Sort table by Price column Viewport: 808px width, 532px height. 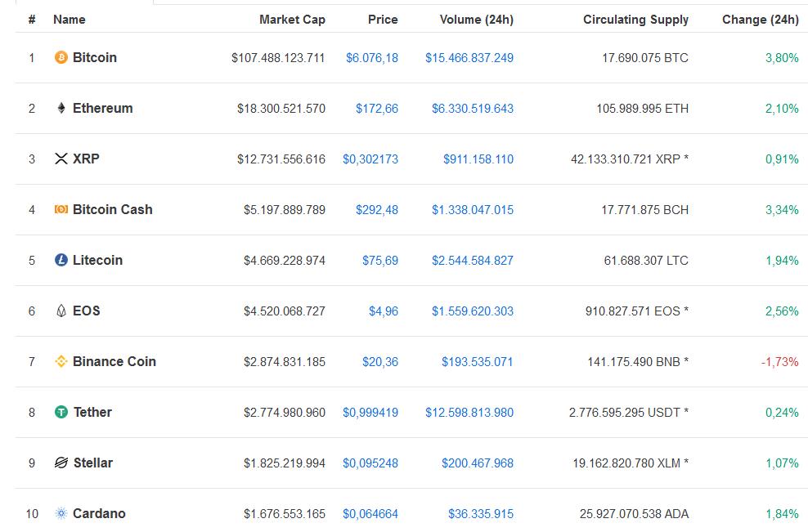pyautogui.click(x=383, y=20)
